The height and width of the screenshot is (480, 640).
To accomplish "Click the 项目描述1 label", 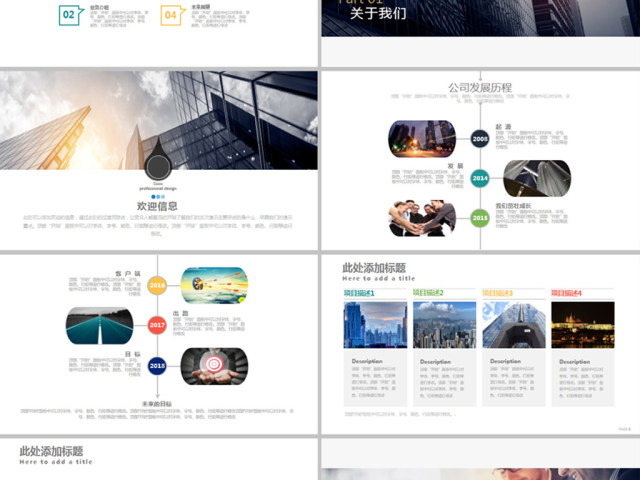I will pyautogui.click(x=359, y=293).
